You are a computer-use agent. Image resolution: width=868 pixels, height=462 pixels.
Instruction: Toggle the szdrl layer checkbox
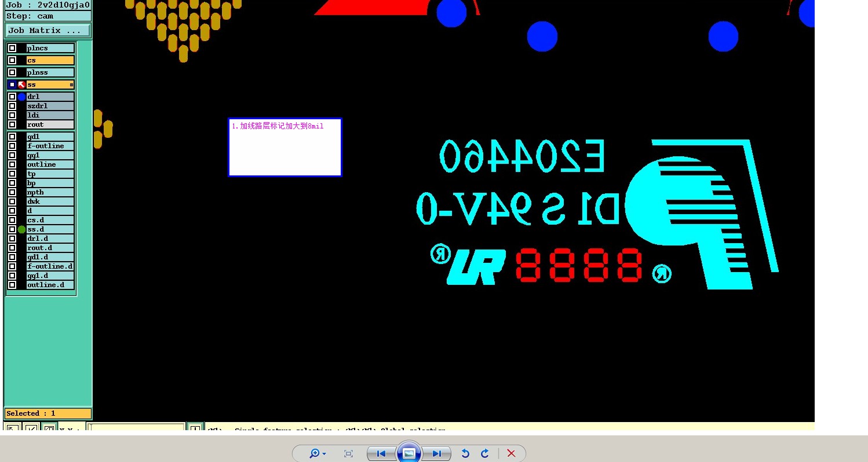pyautogui.click(x=12, y=106)
